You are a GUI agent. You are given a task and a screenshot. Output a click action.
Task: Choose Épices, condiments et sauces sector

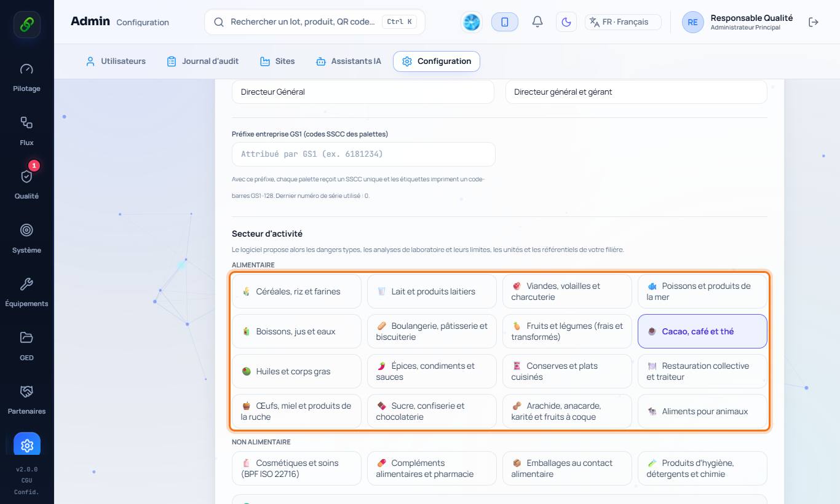432,371
